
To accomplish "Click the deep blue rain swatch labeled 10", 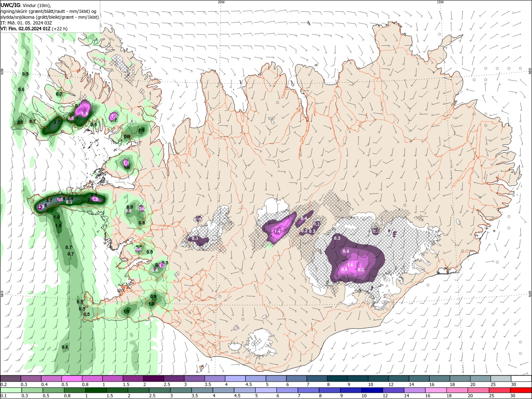I will point(372,390).
